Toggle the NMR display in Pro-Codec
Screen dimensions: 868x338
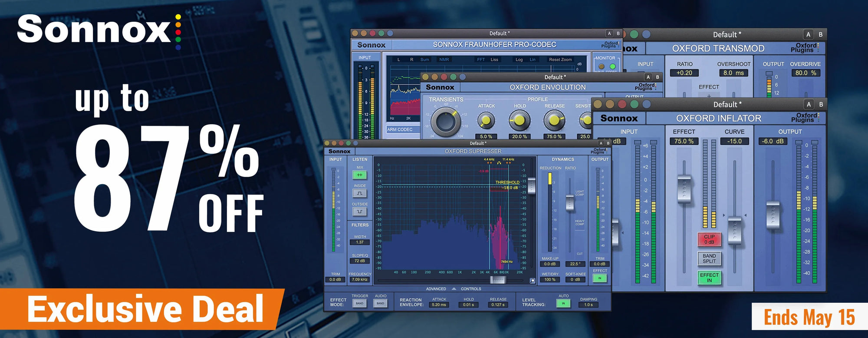coord(444,60)
